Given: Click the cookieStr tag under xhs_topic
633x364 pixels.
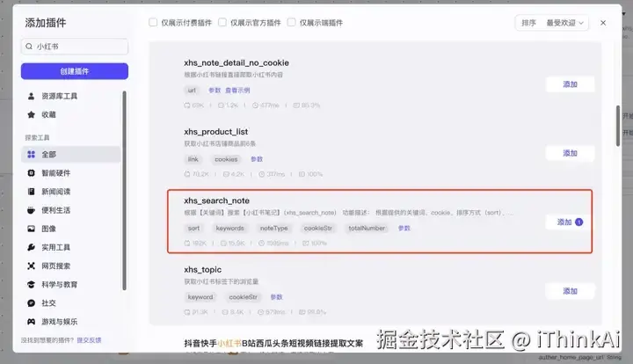Looking at the screenshot, I should coord(243,297).
